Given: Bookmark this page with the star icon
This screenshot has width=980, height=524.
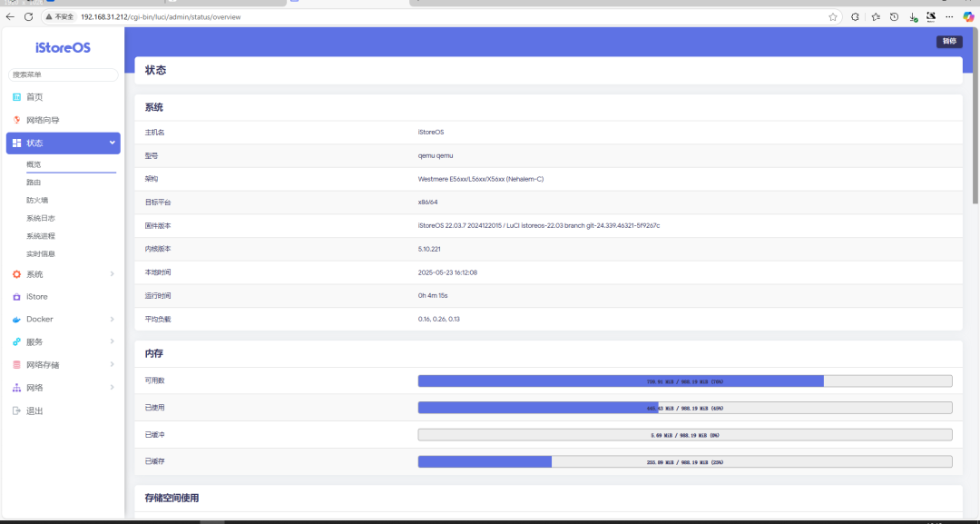Looking at the screenshot, I should pyautogui.click(x=832, y=17).
